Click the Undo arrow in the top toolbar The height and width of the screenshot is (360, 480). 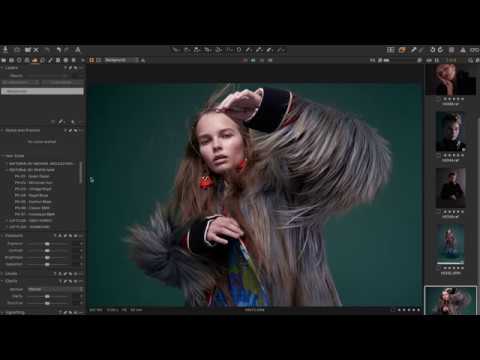click(59, 50)
